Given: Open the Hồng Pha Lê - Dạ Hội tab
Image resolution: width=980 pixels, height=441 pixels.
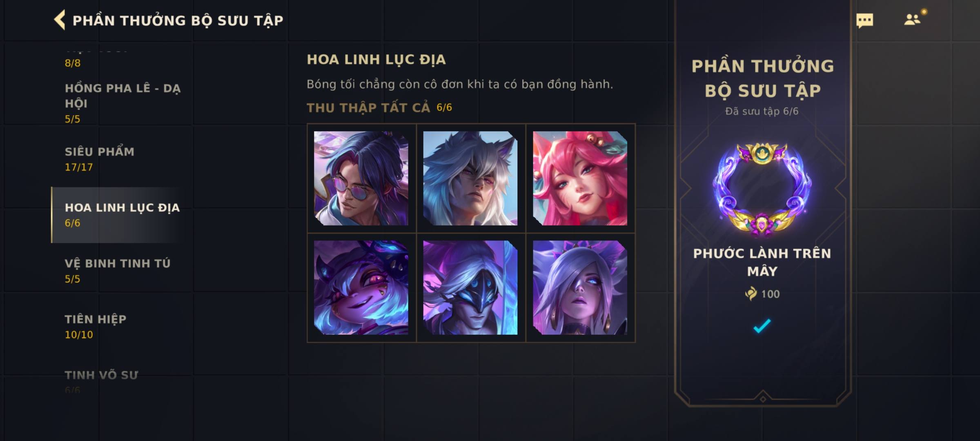Looking at the screenshot, I should 122,103.
